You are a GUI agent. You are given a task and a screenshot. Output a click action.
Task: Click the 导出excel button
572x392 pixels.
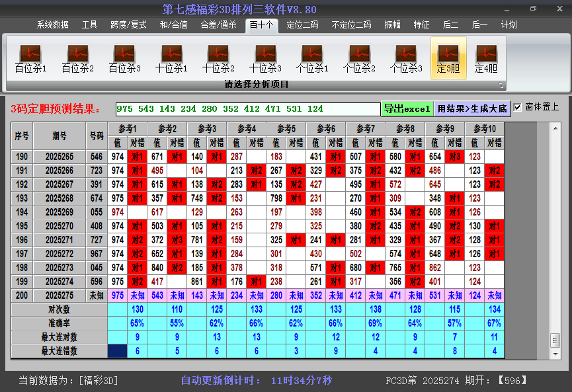407,108
